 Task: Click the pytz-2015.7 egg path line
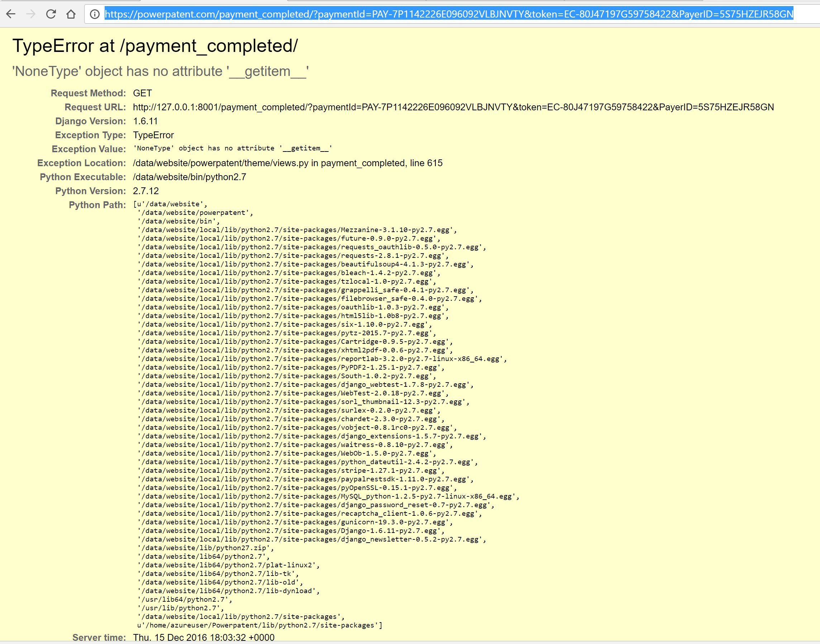[287, 333]
